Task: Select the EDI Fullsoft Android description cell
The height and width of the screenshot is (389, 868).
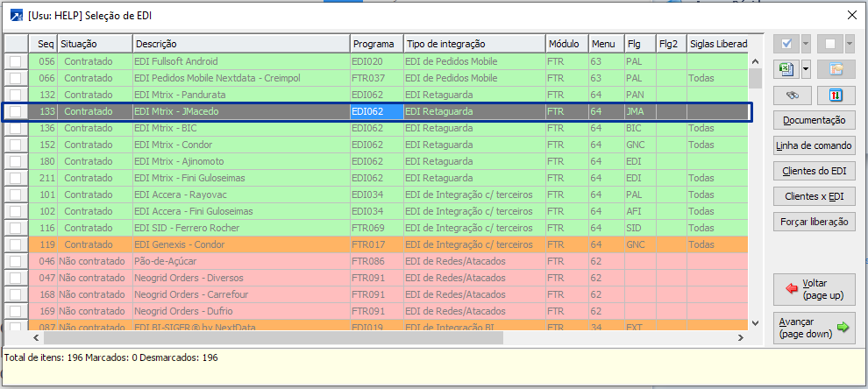Action: [241, 61]
